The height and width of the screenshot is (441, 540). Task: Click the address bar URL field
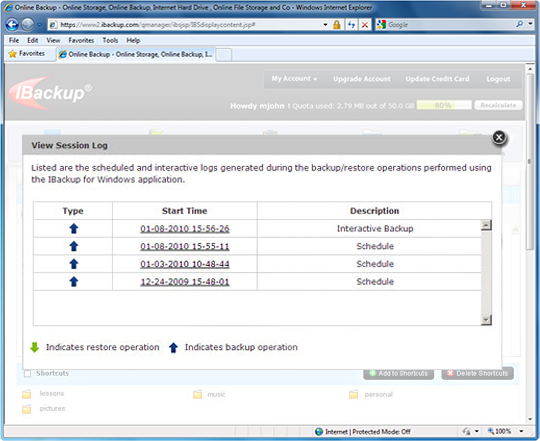click(x=186, y=25)
